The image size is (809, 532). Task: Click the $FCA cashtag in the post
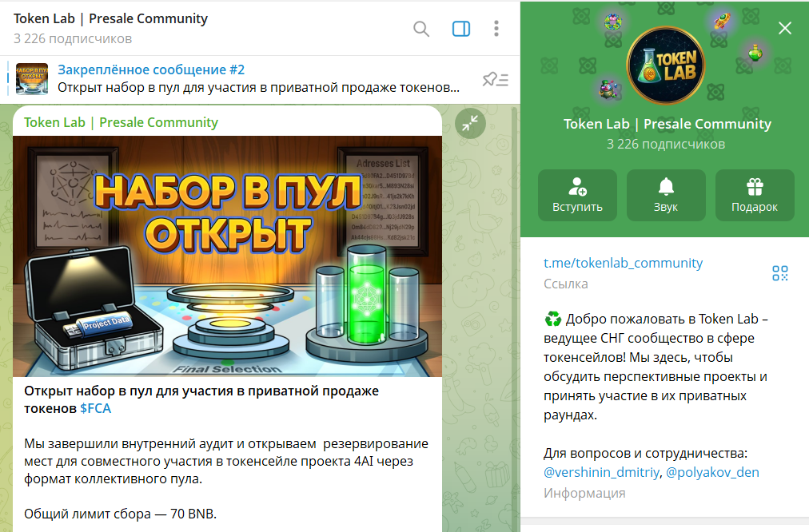pyautogui.click(x=95, y=408)
